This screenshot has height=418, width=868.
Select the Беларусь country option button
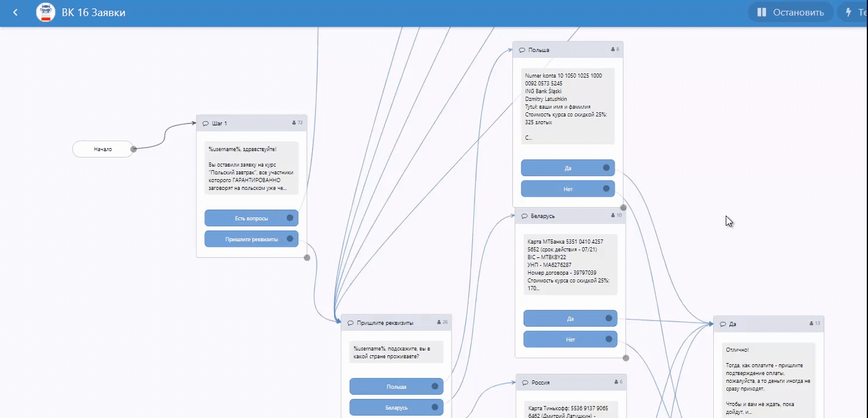pyautogui.click(x=396, y=407)
